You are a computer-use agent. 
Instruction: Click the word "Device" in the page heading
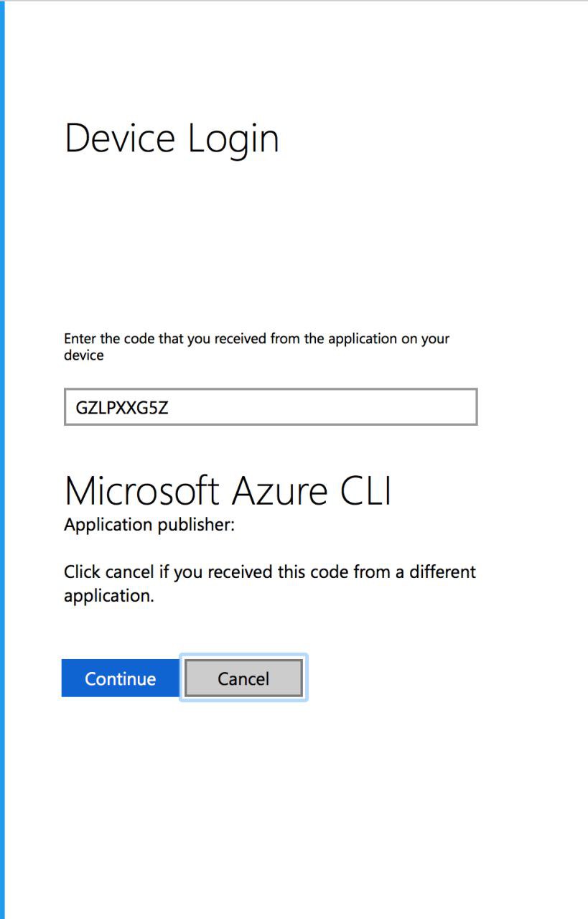pos(120,138)
